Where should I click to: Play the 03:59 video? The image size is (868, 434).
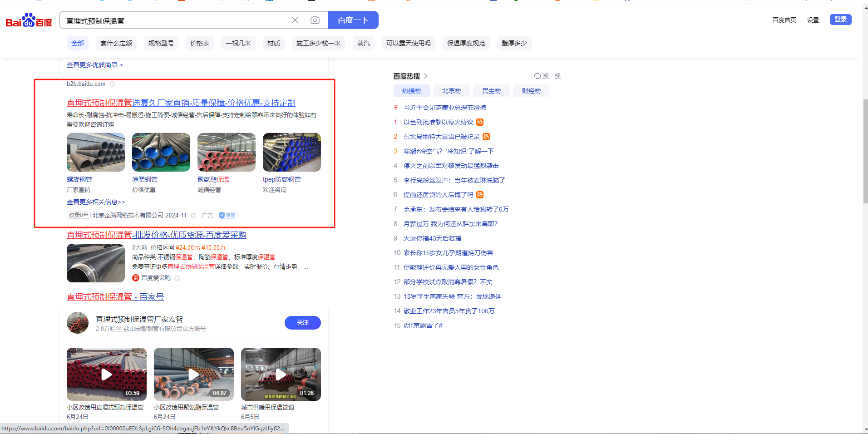pyautogui.click(x=107, y=374)
